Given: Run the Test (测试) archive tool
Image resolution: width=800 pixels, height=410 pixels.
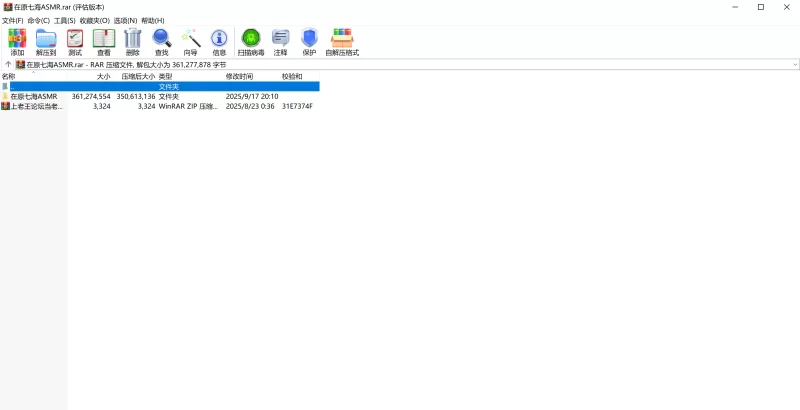Looking at the screenshot, I should (75, 42).
